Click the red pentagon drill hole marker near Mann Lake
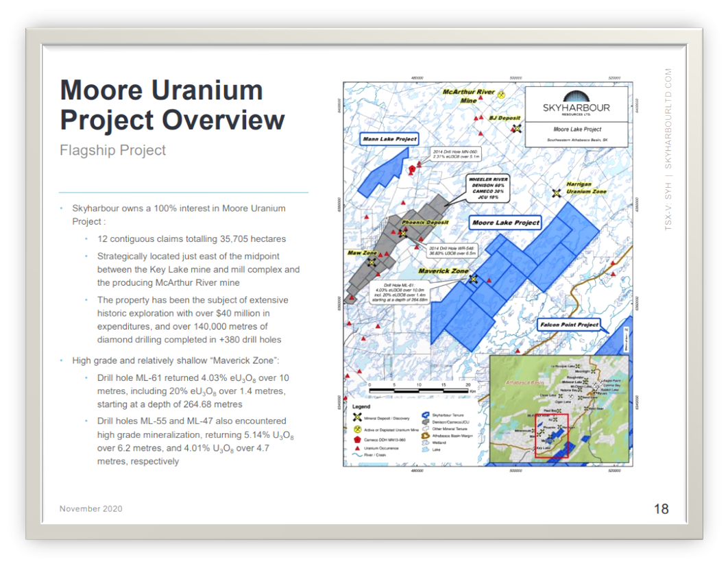 412,170
